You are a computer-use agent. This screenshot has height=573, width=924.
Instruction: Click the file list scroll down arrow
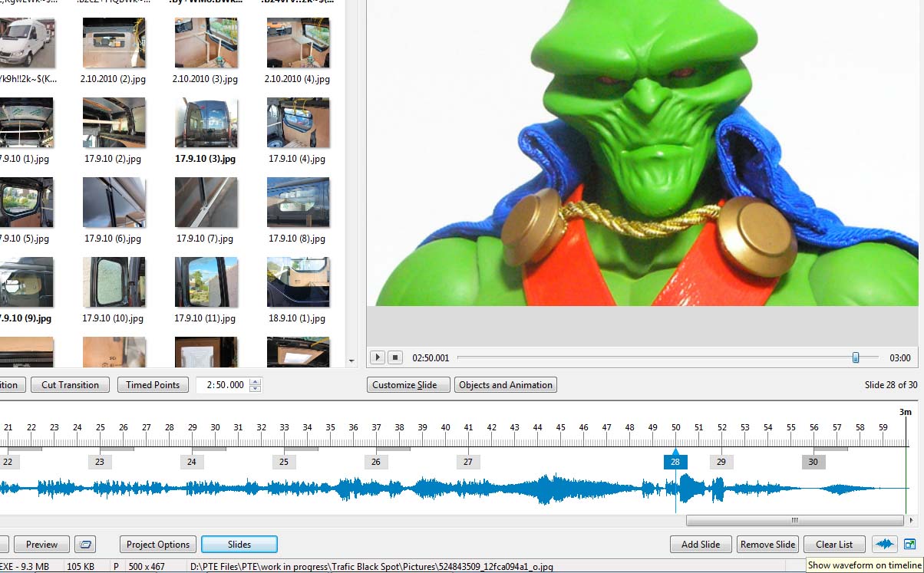(351, 361)
